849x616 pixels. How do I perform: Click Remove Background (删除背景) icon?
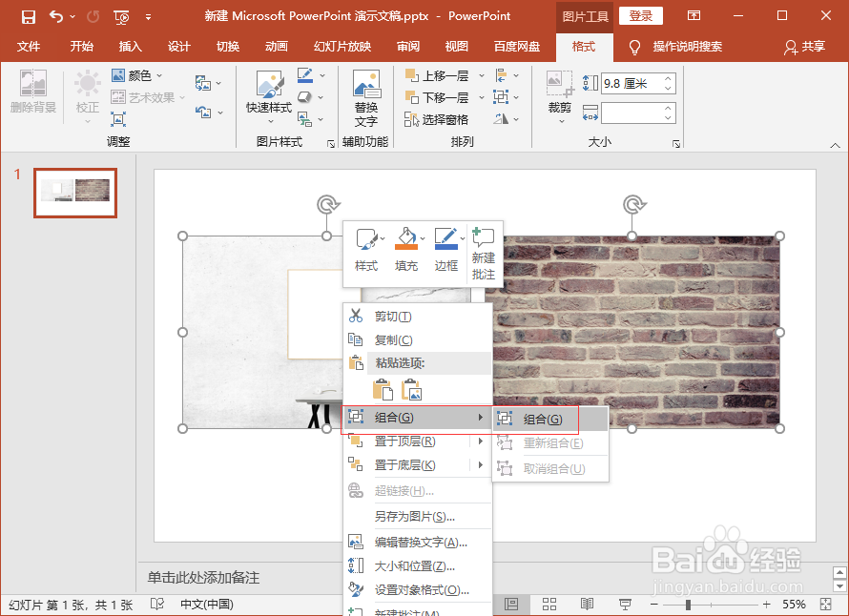pyautogui.click(x=33, y=91)
